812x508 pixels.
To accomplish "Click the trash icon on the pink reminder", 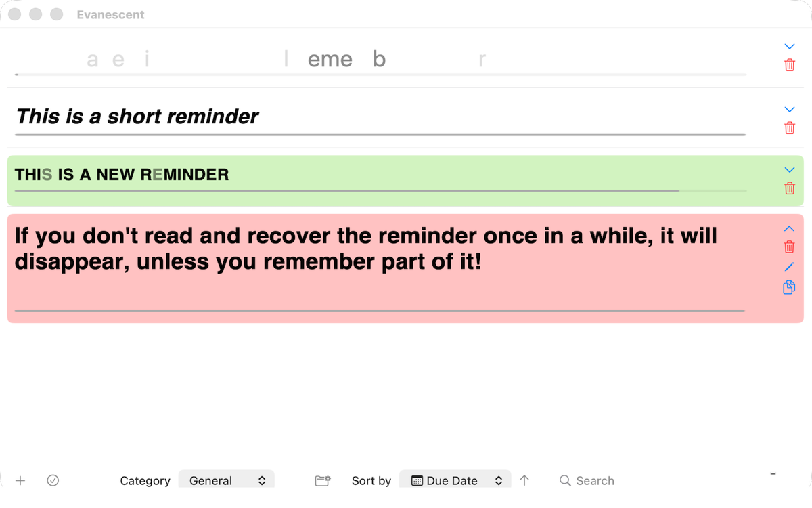I will click(x=789, y=247).
